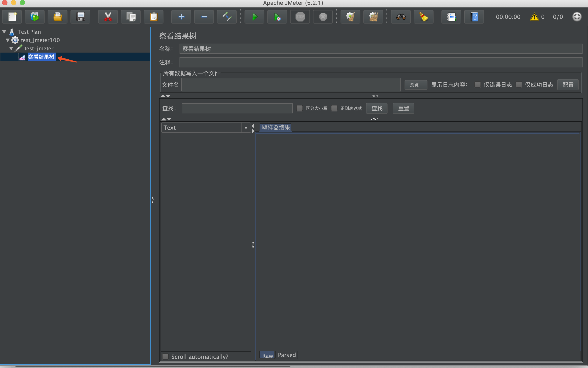The image size is (588, 368).
Task: Click collapse arrows above the 查找 row
Action: [165, 96]
